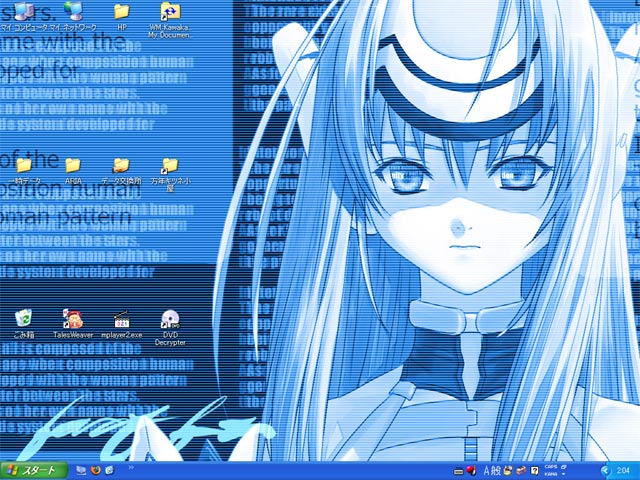Open the IME pad icon

click(x=509, y=471)
